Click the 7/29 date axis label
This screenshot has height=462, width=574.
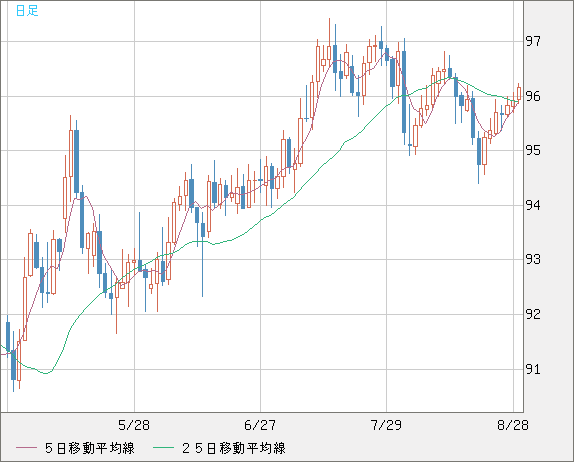tap(386, 425)
